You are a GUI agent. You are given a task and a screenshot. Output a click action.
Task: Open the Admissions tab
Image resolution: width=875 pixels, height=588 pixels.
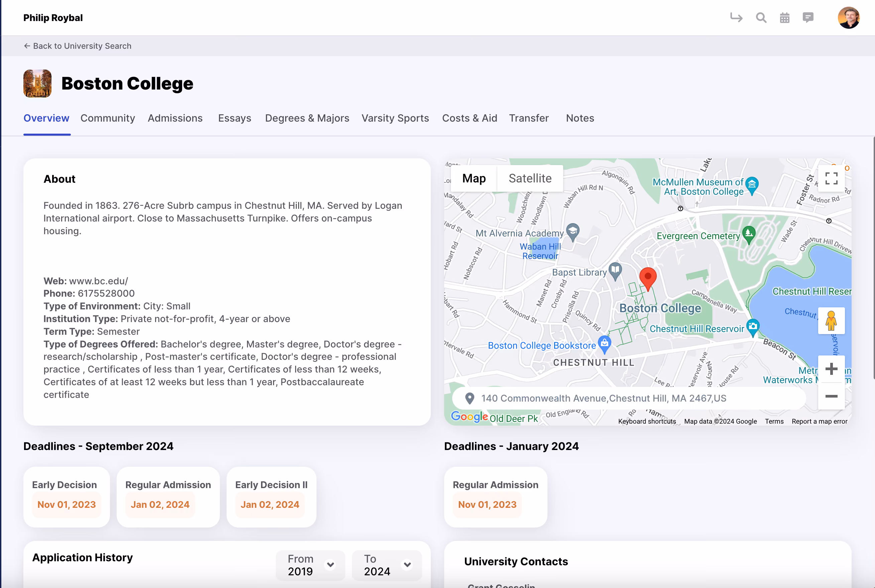[x=175, y=118]
